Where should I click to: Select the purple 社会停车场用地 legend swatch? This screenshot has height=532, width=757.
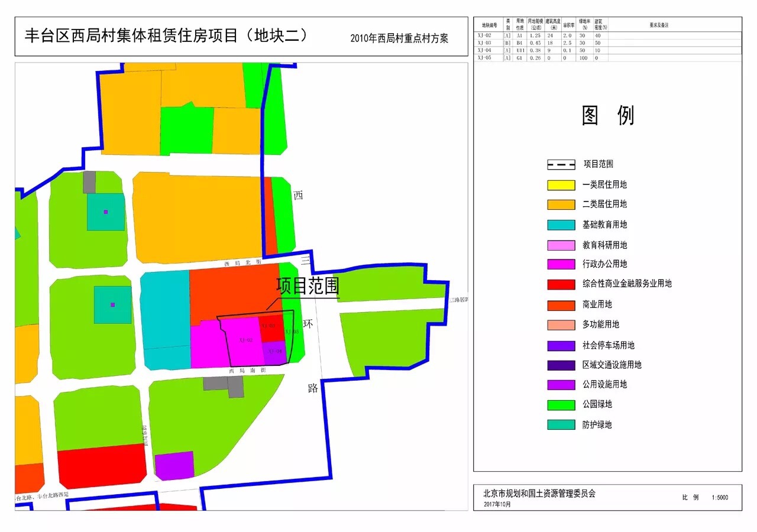[x=561, y=346]
